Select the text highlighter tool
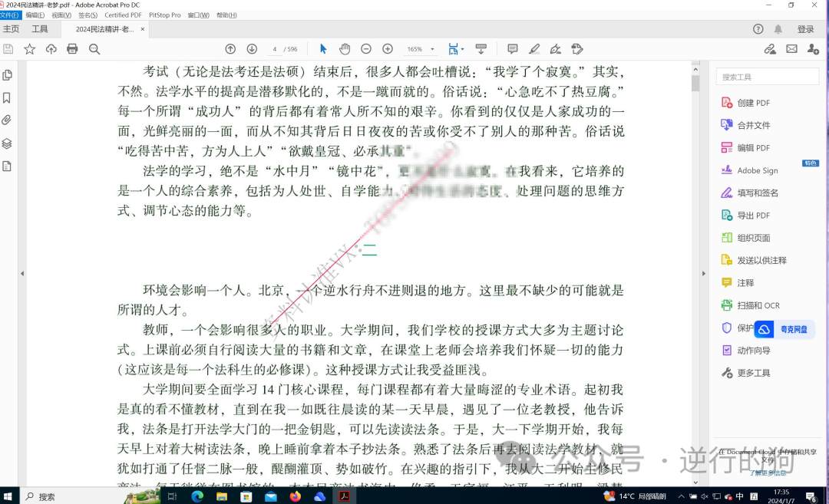 [534, 48]
